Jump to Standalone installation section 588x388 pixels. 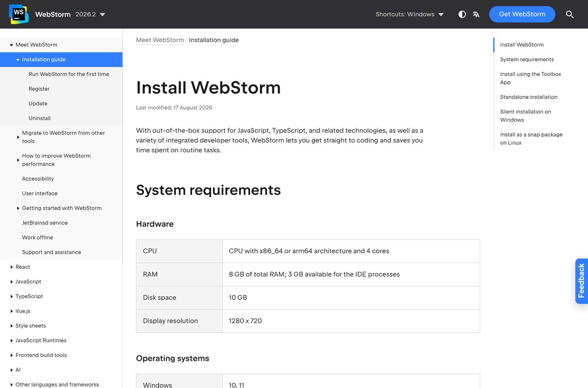[x=529, y=97]
